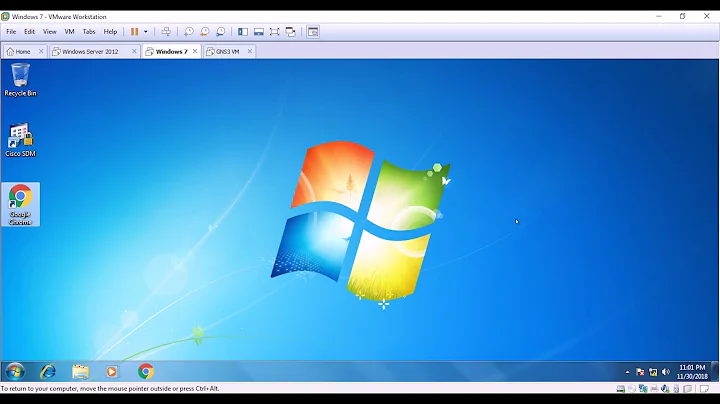Close the Windows Server 2012 tab
Image resolution: width=720 pixels, height=404 pixels.
click(134, 51)
